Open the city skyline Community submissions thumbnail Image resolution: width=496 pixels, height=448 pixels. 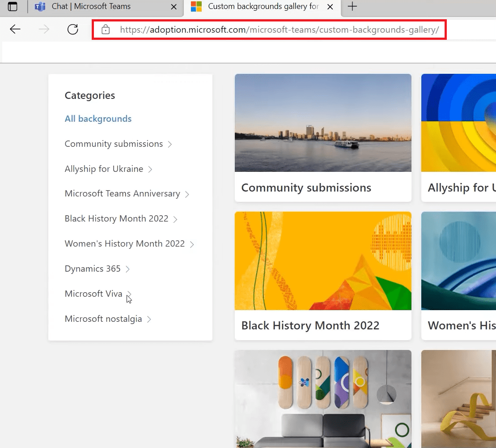click(323, 123)
